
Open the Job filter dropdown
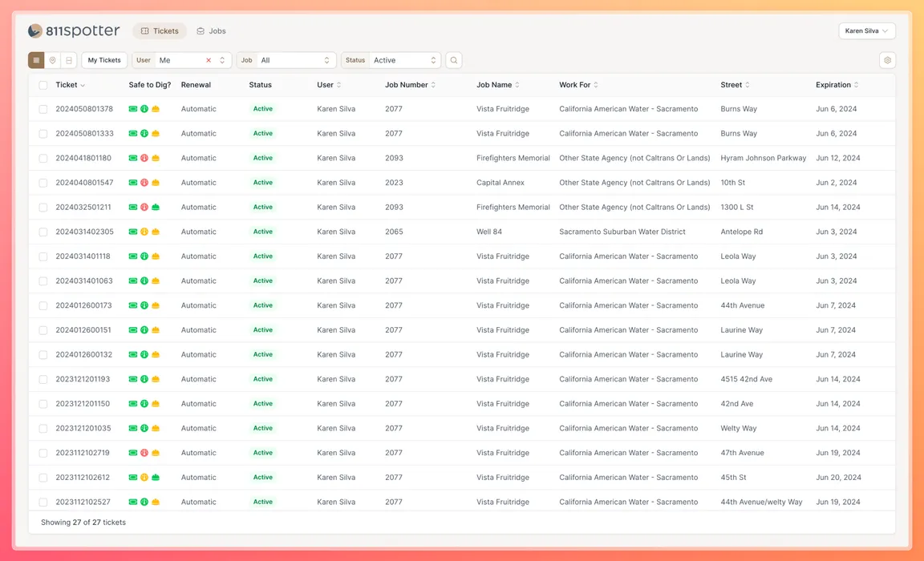[x=286, y=60]
